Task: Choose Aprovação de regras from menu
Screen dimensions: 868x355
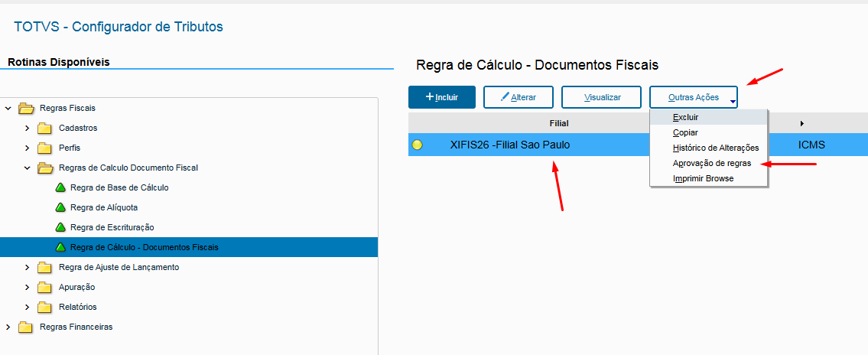Action: pos(711,163)
